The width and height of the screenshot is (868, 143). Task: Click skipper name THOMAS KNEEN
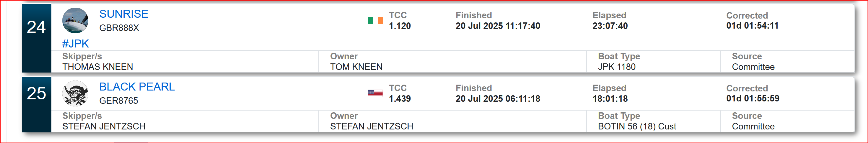97,67
